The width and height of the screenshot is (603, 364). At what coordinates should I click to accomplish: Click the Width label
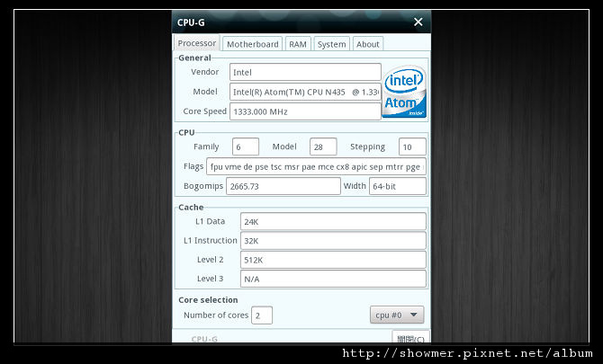pyautogui.click(x=355, y=186)
